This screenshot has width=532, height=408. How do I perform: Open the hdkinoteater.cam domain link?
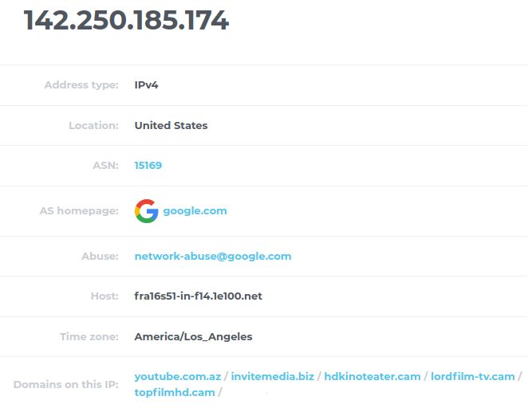point(372,376)
